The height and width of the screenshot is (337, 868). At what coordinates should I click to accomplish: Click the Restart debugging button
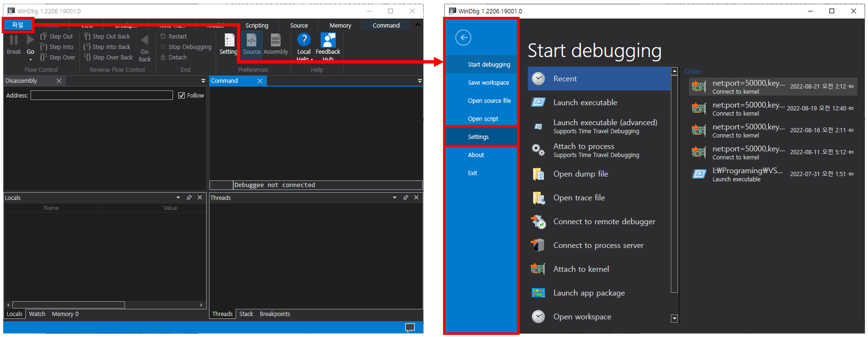[x=174, y=37]
